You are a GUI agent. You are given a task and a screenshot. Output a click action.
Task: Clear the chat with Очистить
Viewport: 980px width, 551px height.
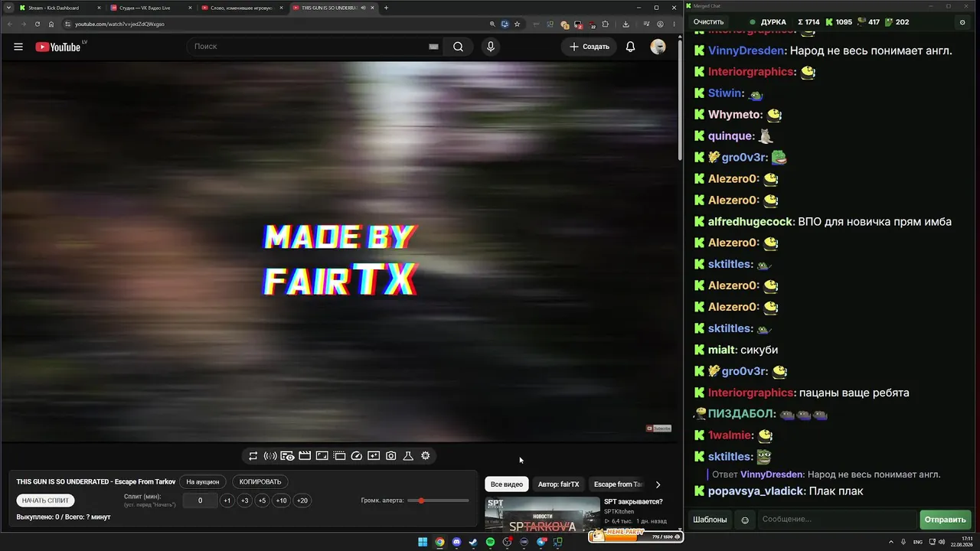pos(708,22)
